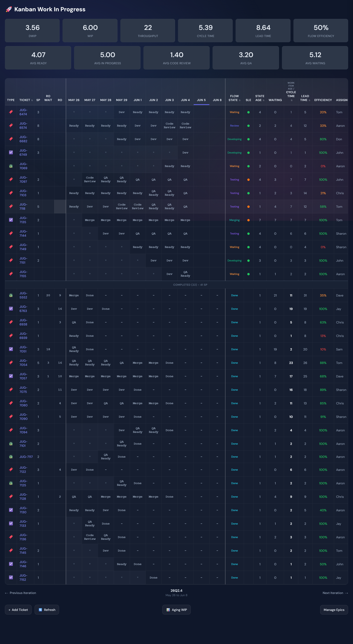Click the Avg Code Review 1.40 card
Screen dimensions: 353x644
[x=177, y=58]
